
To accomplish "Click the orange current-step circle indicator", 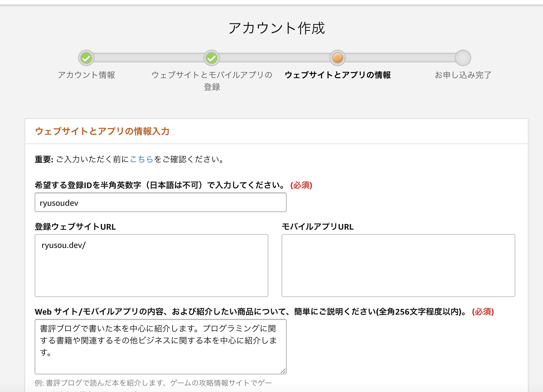I will click(338, 58).
